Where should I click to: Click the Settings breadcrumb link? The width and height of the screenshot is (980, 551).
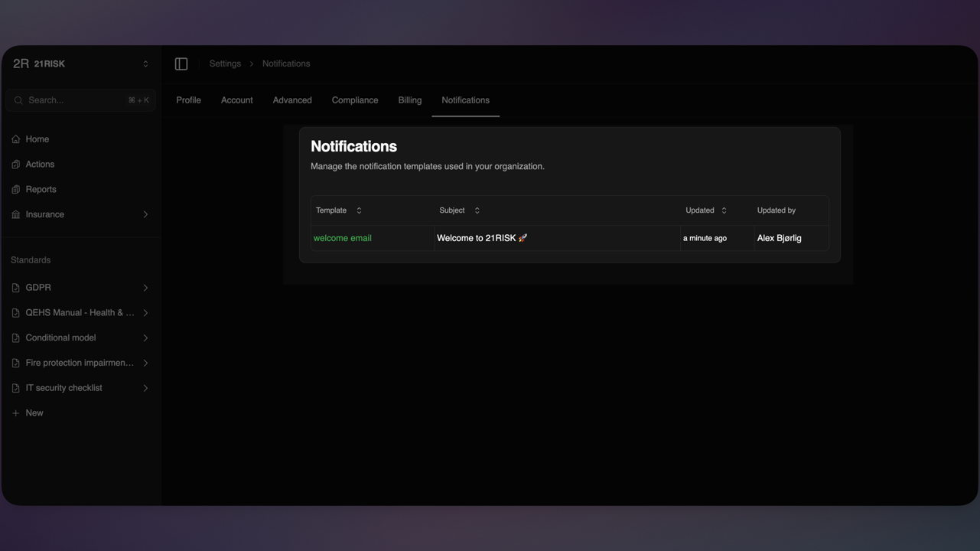point(224,63)
